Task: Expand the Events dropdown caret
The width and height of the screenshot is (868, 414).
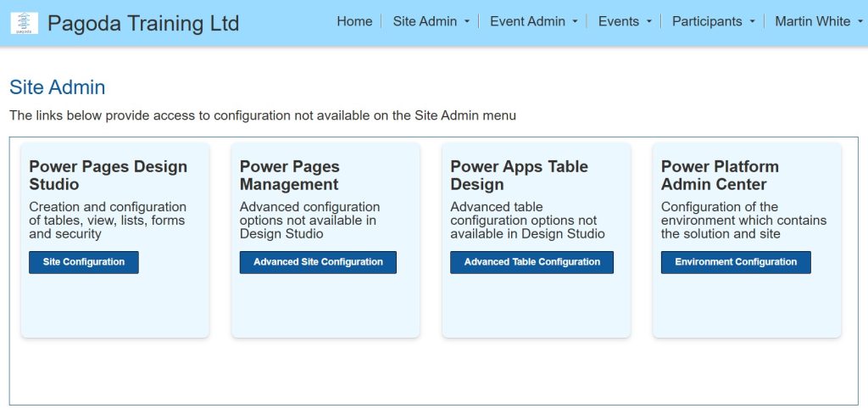Action: pos(648,21)
